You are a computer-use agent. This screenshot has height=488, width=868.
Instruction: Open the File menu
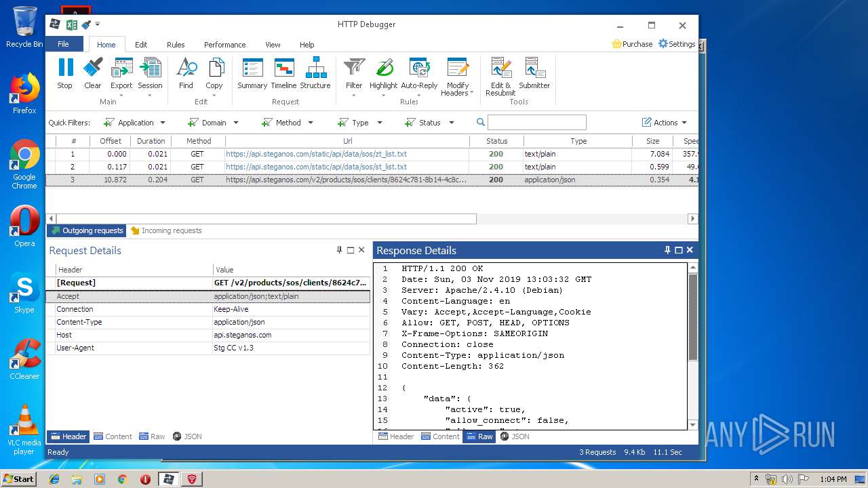[x=64, y=44]
